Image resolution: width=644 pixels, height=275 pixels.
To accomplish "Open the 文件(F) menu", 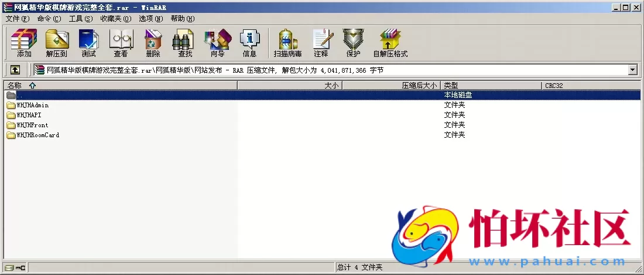I will point(18,19).
